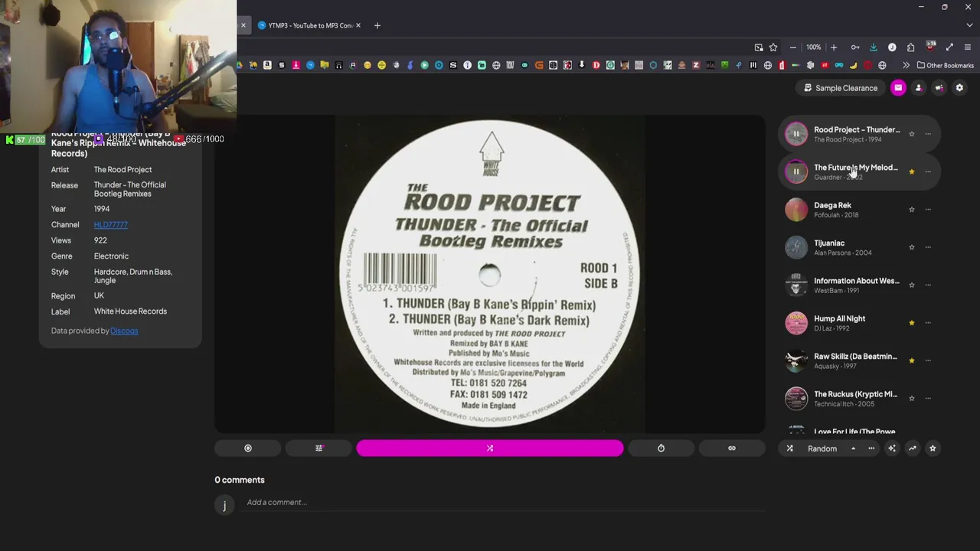Image resolution: width=980 pixels, height=551 pixels.
Task: Open more options for Daega Rek
Action: (928, 209)
